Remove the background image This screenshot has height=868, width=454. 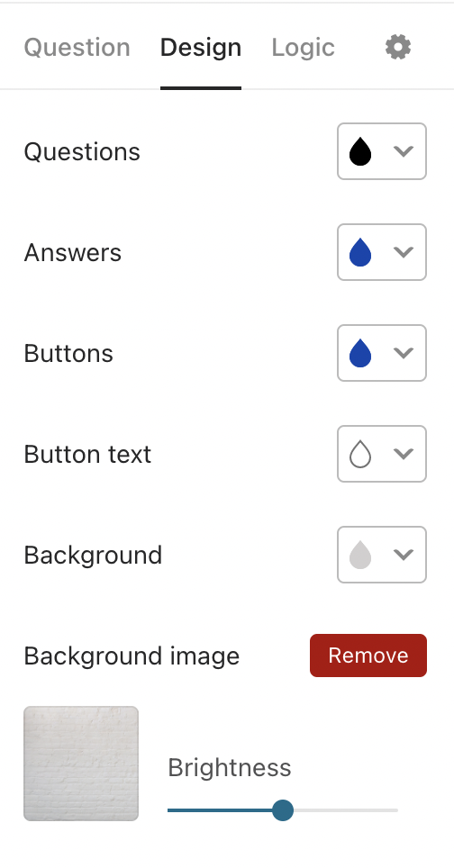pos(368,656)
